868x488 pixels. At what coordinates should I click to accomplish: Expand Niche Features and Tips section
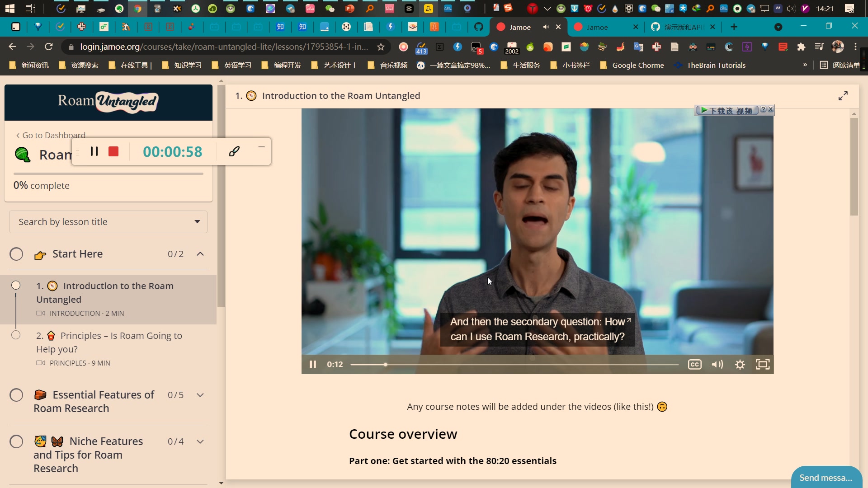pos(200,441)
